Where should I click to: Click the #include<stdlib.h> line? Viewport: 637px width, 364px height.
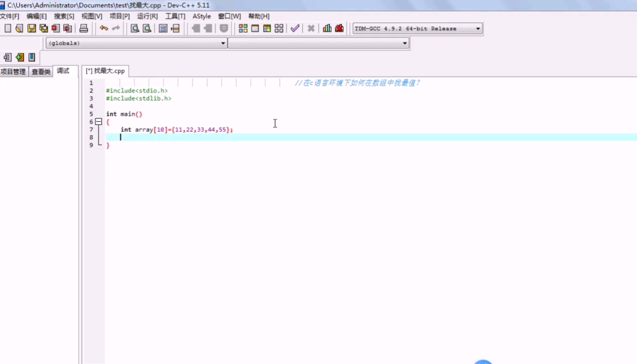(139, 98)
